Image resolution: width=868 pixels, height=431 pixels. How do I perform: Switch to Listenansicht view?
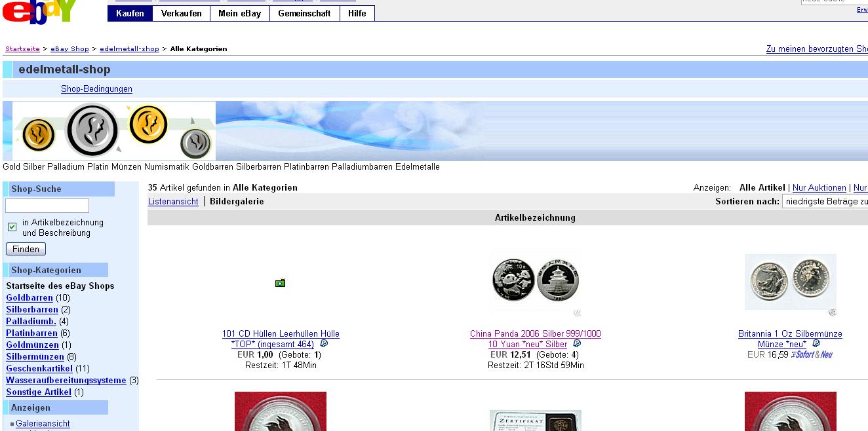point(173,202)
